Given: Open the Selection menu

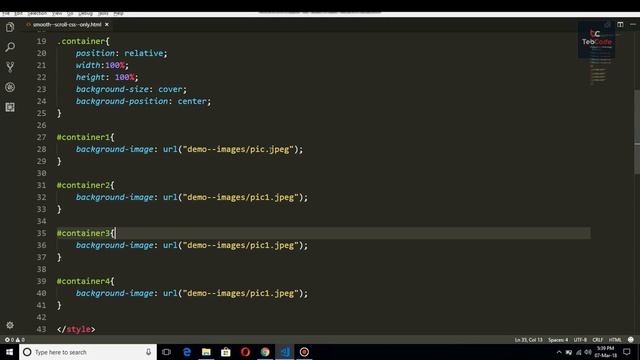Looking at the screenshot, I should pyautogui.click(x=37, y=13).
